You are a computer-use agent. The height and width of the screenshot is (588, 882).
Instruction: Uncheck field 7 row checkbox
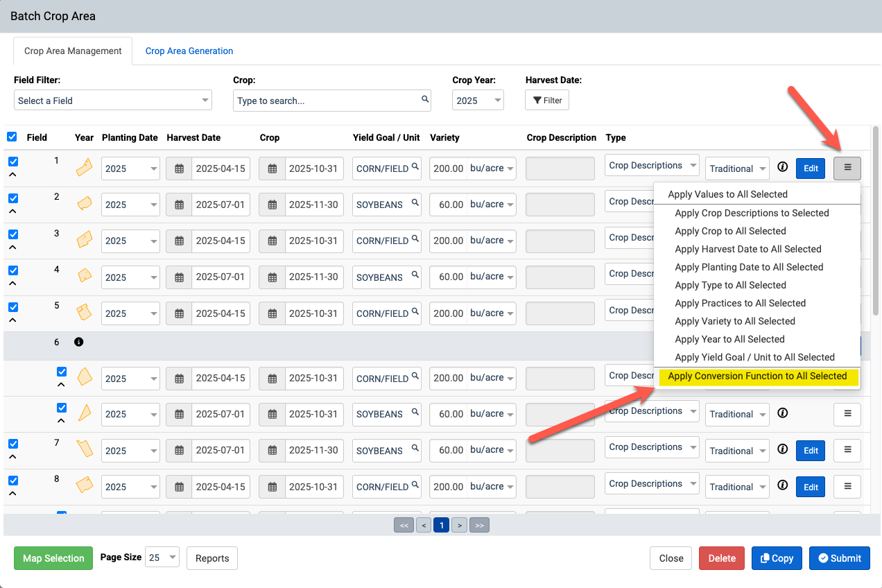(13, 444)
